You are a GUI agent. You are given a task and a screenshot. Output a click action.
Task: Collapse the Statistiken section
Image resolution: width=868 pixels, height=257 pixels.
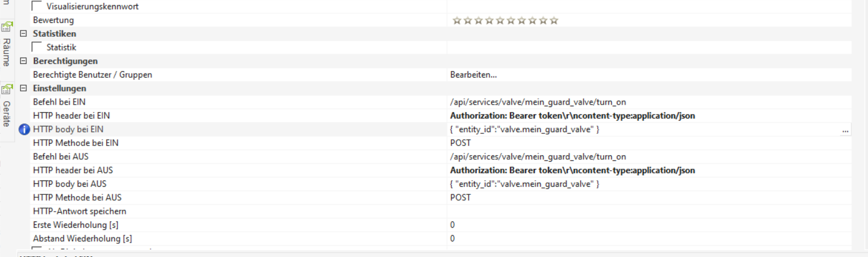pyautogui.click(x=24, y=34)
